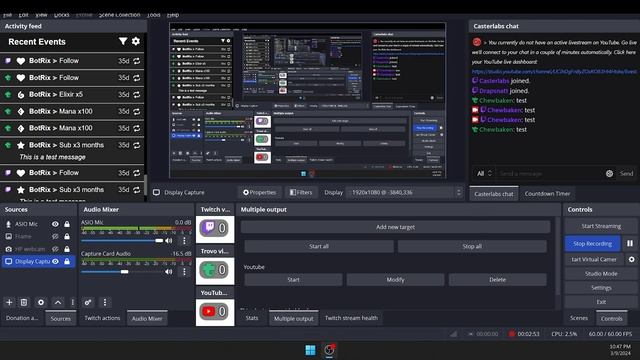
Task: Replay the BotRix Elixir x5 event
Action: pyautogui.click(x=136, y=94)
